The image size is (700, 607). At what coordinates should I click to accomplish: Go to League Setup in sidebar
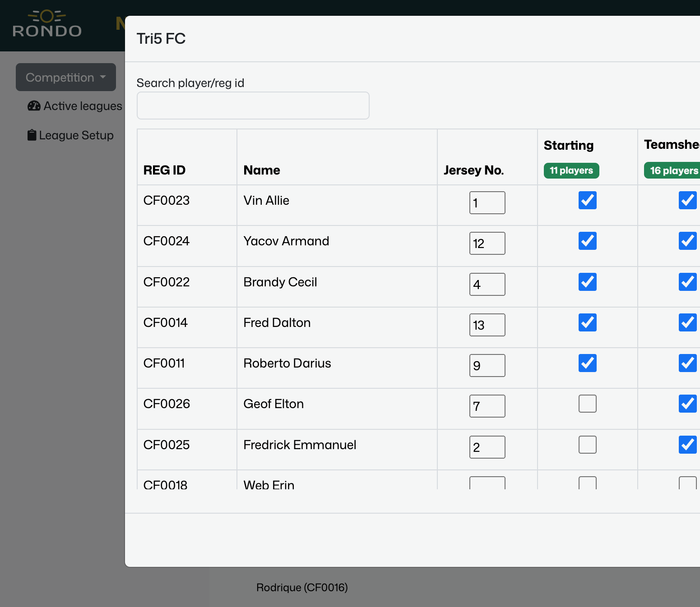(76, 135)
